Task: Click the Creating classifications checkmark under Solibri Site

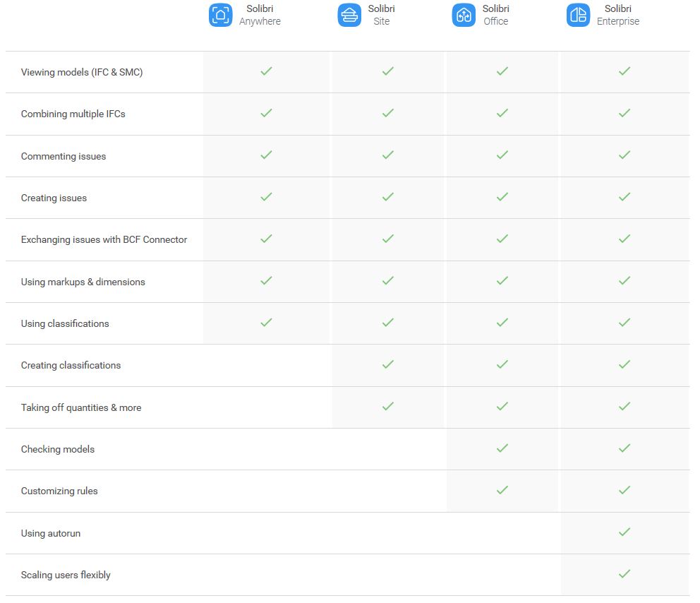Action: (388, 364)
